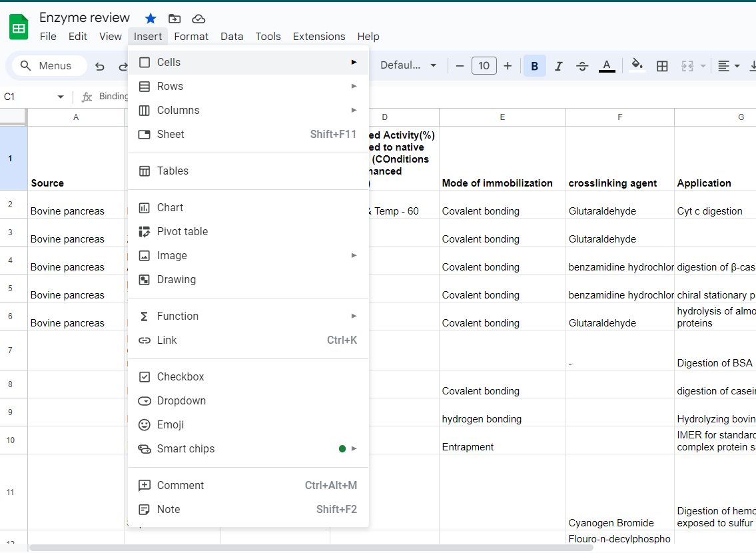Insert a Checkbox from the menu
Screen dimensions: 756x553
pyautogui.click(x=181, y=376)
